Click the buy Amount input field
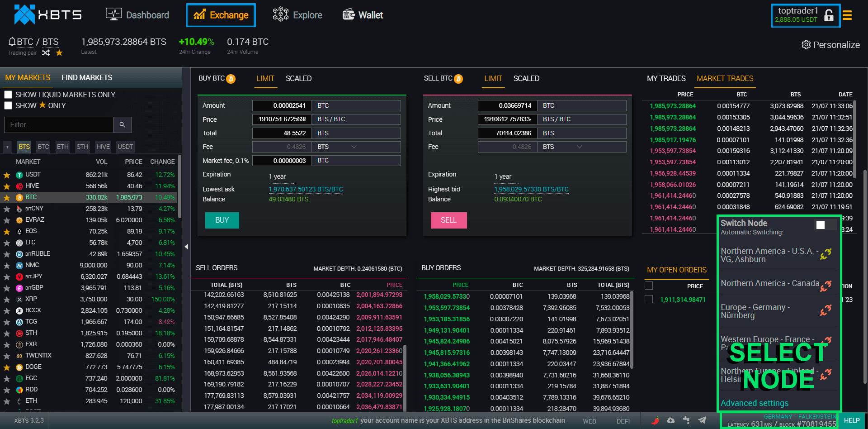Screen dimensions: 868x429 click(282, 105)
